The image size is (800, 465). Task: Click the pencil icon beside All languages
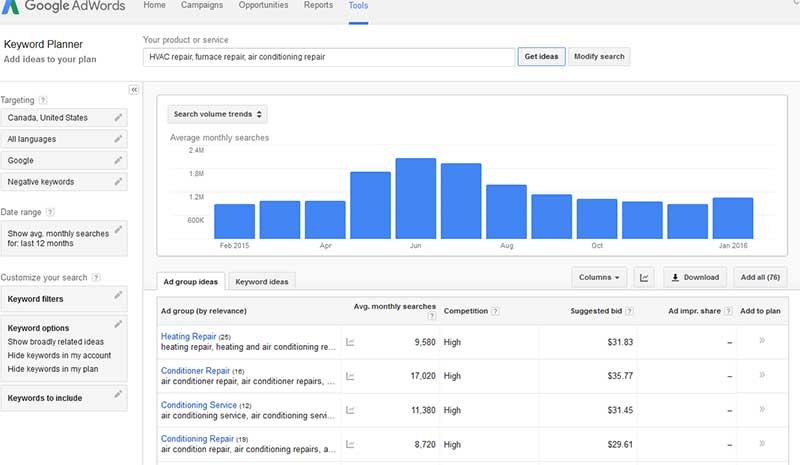pos(118,139)
